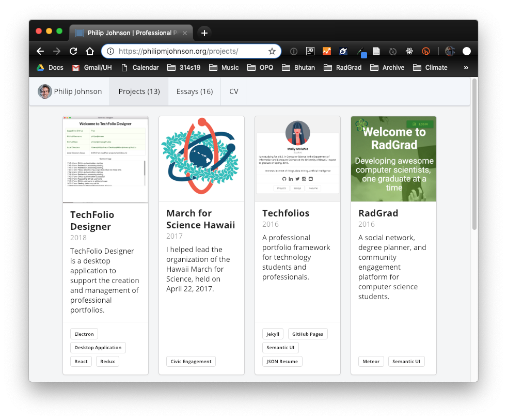Open the Climate bookmark folder
The height and width of the screenshot is (420, 507).
pyautogui.click(x=431, y=68)
